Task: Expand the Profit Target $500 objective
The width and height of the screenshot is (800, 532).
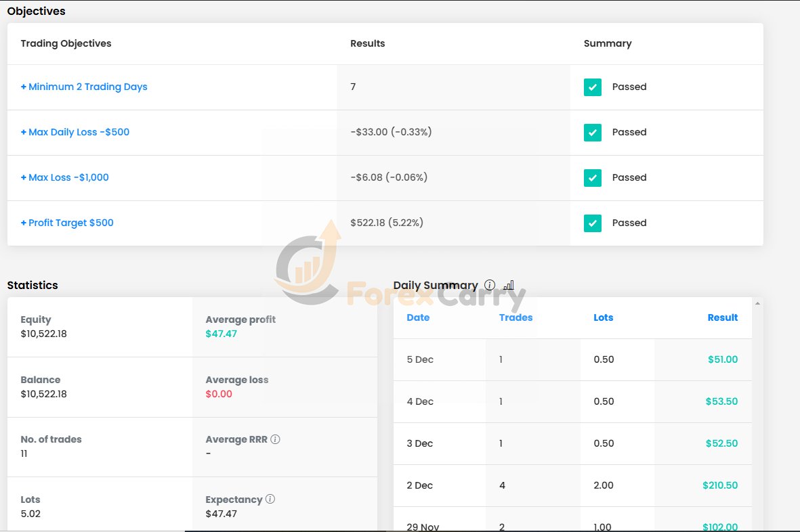Action: click(67, 223)
